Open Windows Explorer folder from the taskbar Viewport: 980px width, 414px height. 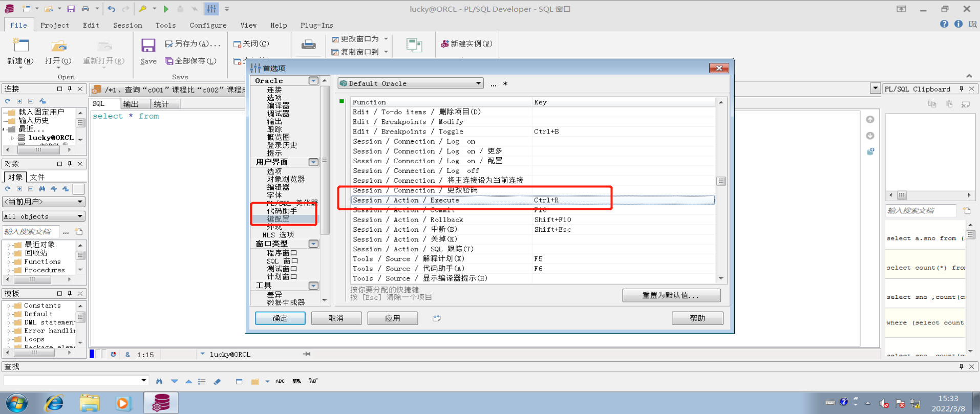coord(90,403)
